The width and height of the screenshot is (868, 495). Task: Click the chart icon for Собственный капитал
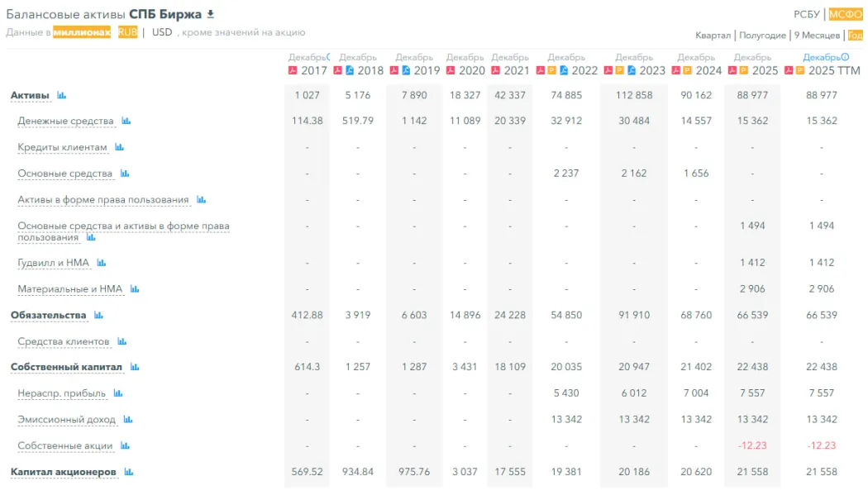coord(135,367)
